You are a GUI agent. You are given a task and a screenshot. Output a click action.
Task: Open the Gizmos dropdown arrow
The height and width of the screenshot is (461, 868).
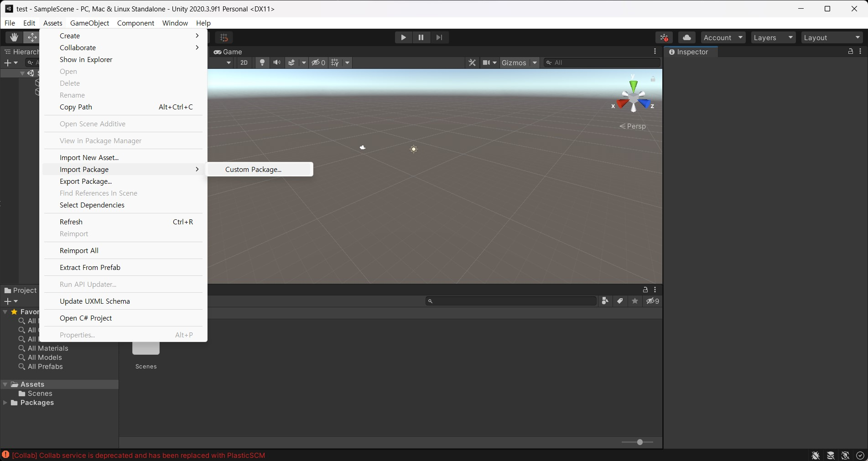(x=535, y=62)
